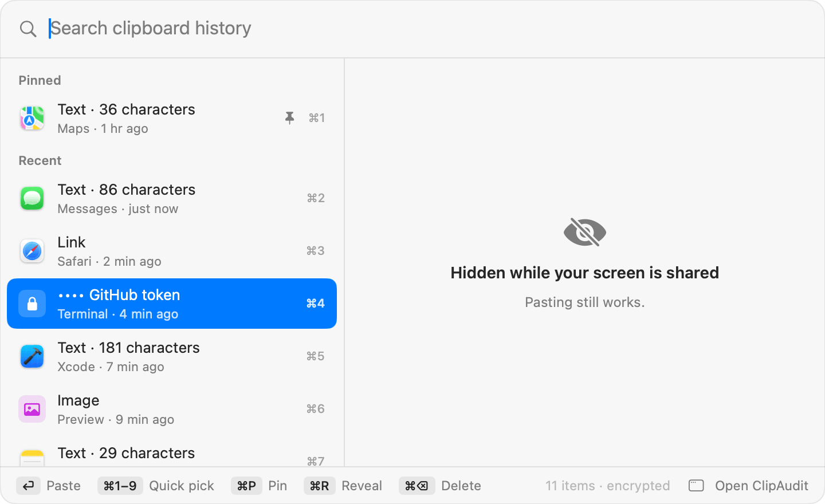The width and height of the screenshot is (825, 504).
Task: Click the Notes app icon
Action: [32, 458]
